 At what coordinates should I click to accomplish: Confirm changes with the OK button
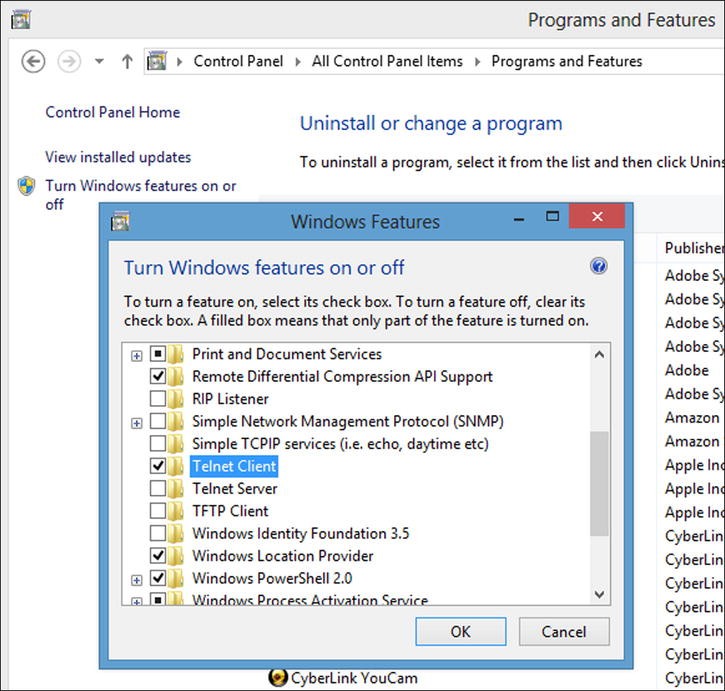coord(461,631)
